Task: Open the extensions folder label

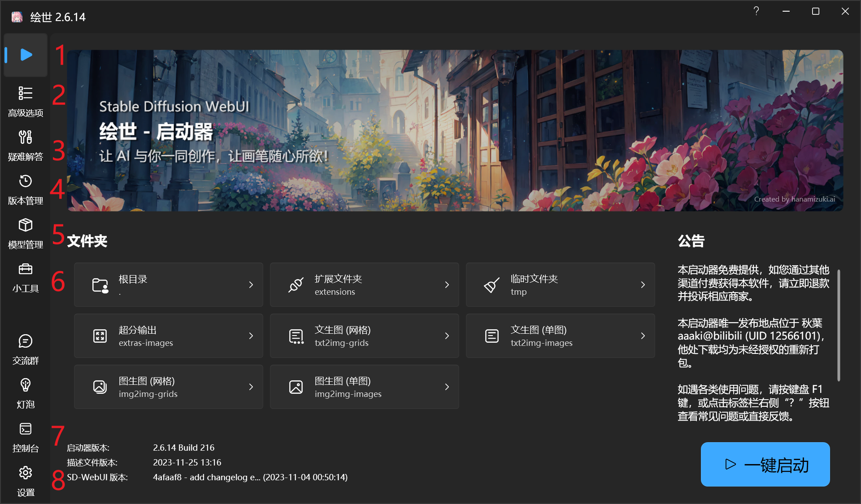Action: tap(335, 292)
